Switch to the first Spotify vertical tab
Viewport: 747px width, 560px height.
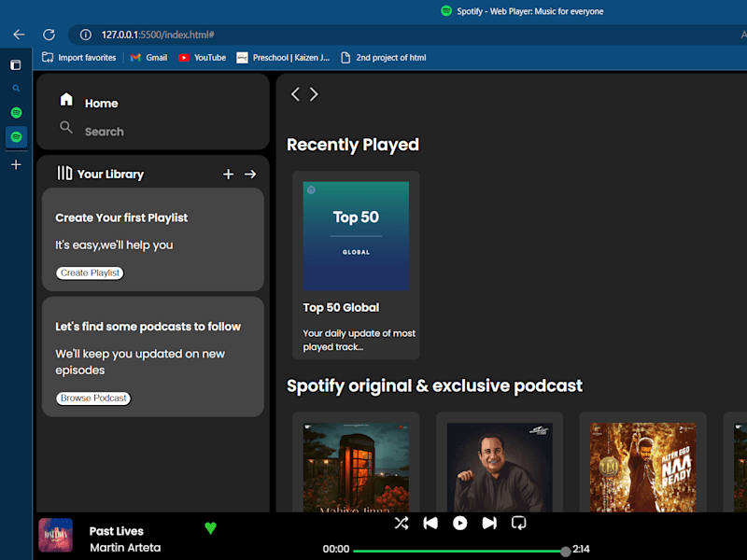[16, 113]
